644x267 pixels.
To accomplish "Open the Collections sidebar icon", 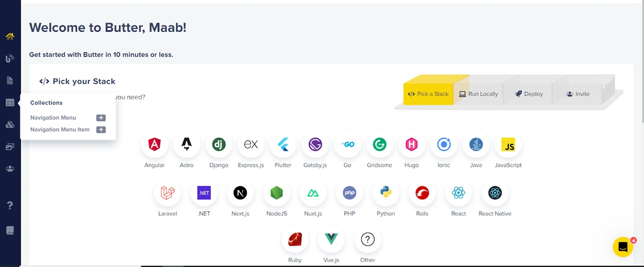I will coord(10,103).
